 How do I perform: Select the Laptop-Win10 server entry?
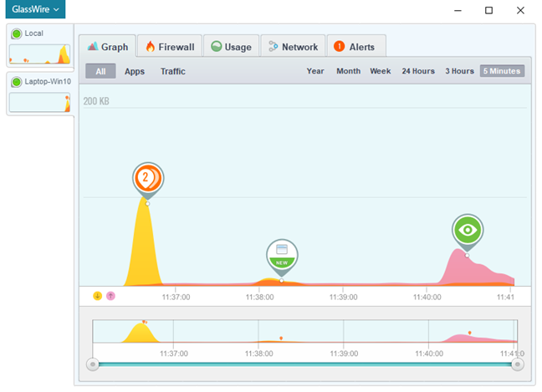[x=40, y=94]
